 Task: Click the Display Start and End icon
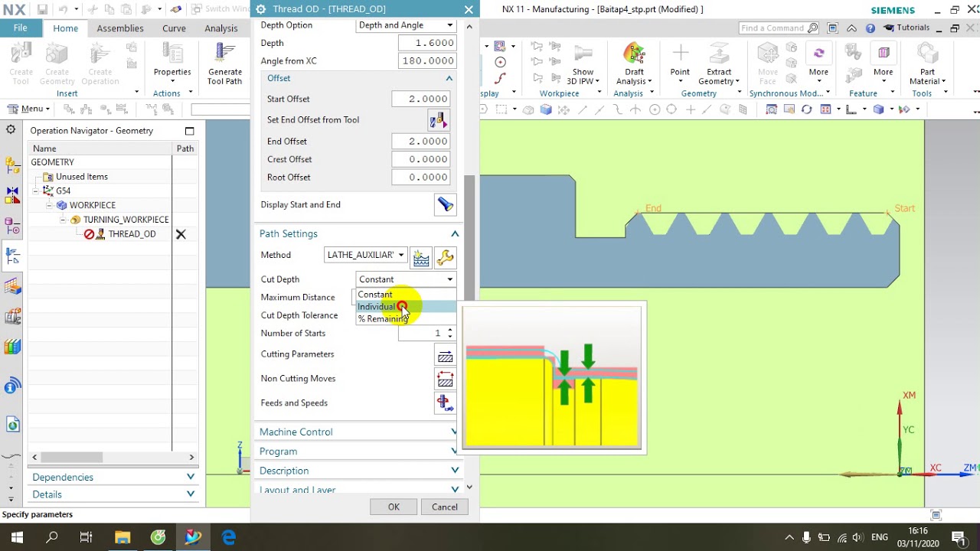[445, 205]
